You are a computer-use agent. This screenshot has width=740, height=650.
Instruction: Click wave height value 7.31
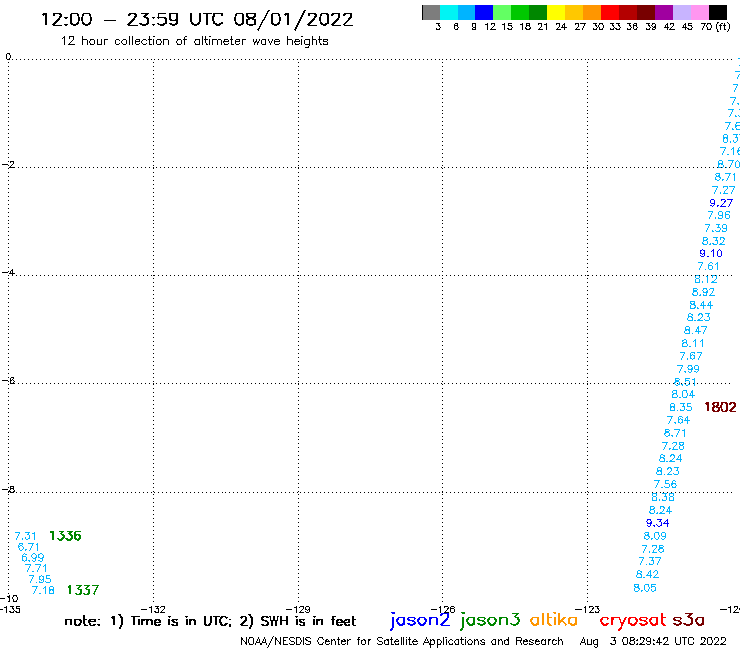pyautogui.click(x=25, y=536)
